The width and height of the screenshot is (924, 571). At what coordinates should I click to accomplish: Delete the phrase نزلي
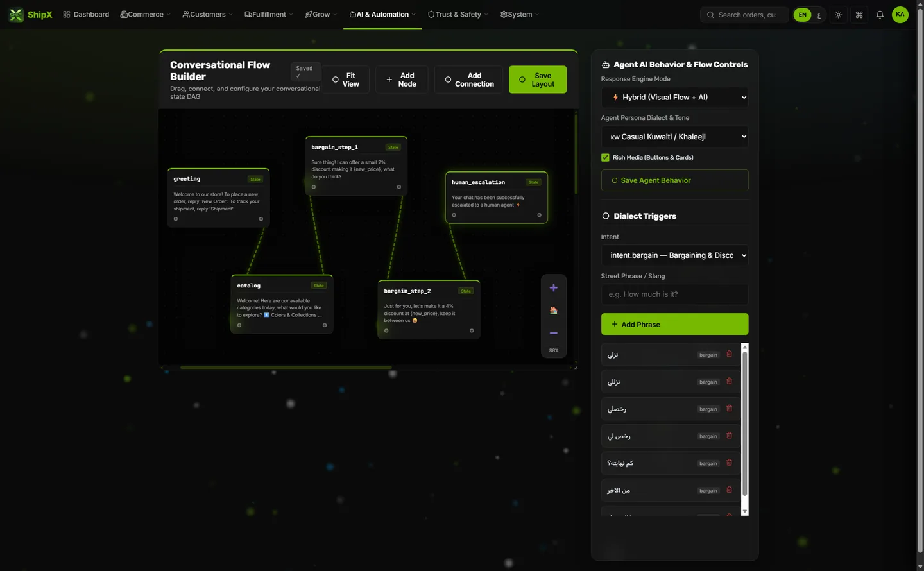(x=729, y=354)
